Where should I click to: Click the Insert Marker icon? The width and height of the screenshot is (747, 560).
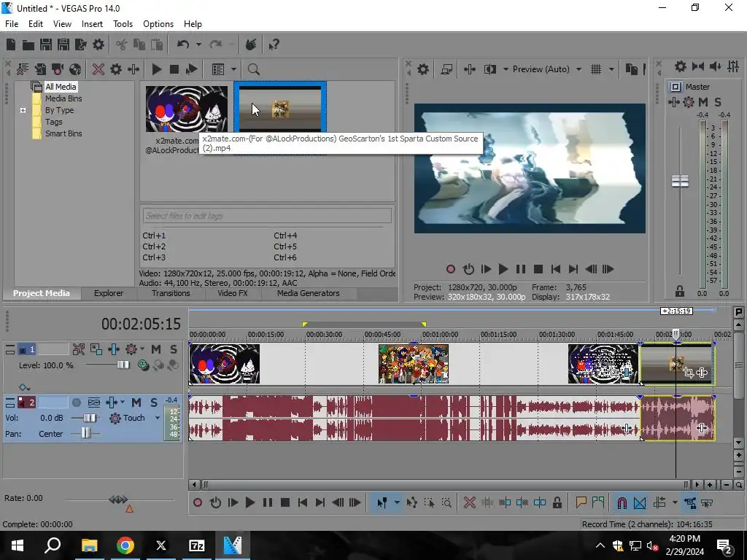(x=581, y=503)
